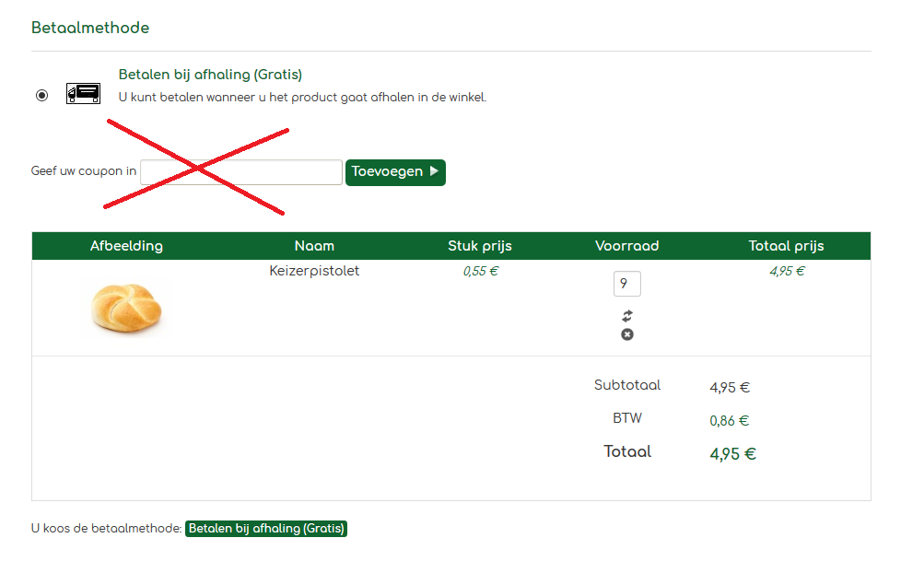The height and width of the screenshot is (573, 924).
Task: Click the BTW amount 0,86 €
Action: click(x=730, y=421)
